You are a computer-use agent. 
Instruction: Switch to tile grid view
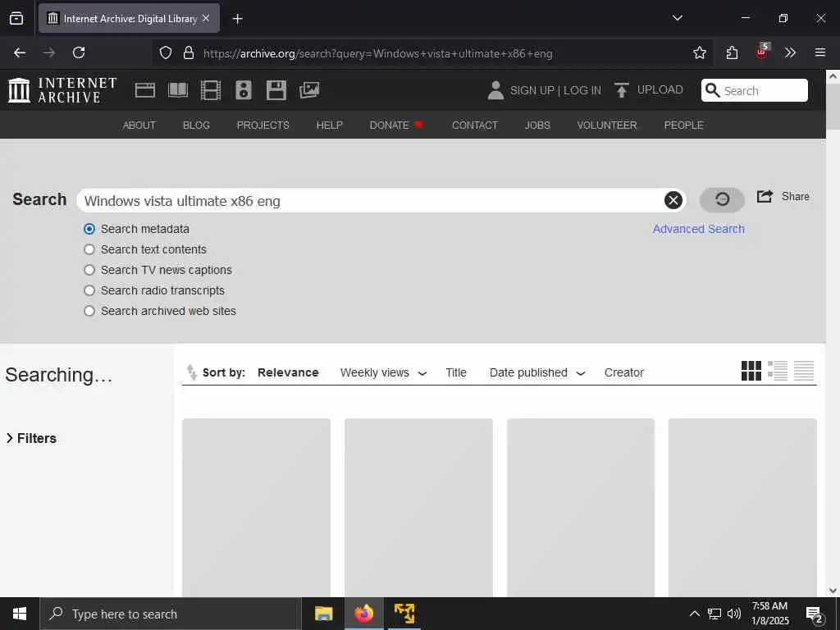click(751, 371)
